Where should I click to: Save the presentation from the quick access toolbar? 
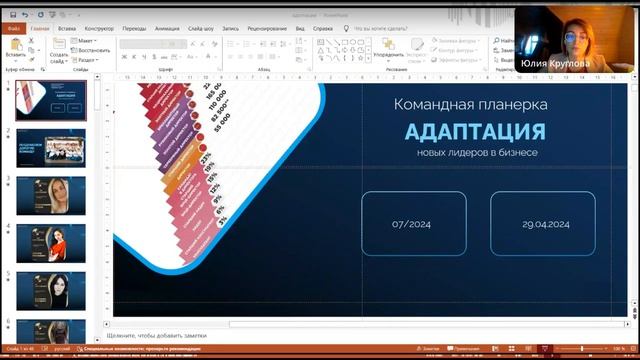(x=13, y=15)
